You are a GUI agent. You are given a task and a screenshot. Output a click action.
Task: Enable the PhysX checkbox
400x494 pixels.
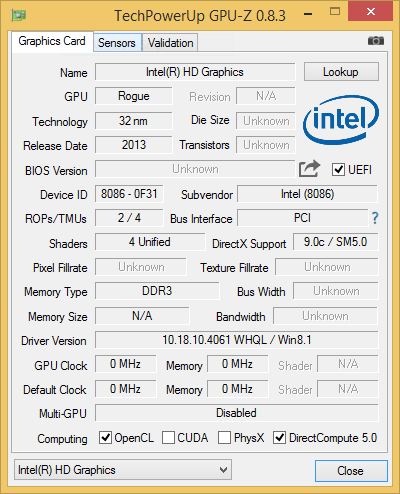point(224,437)
